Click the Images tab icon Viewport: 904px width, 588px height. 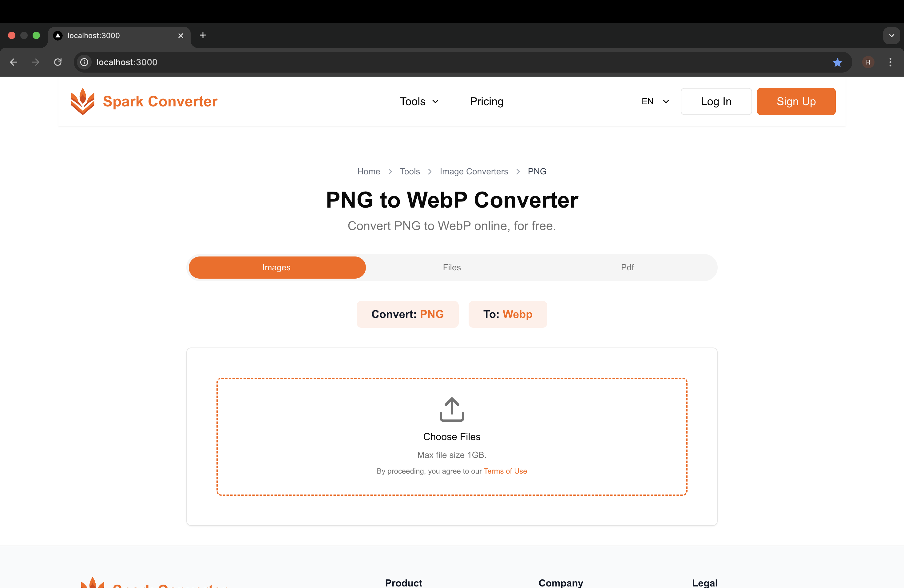[x=276, y=267]
